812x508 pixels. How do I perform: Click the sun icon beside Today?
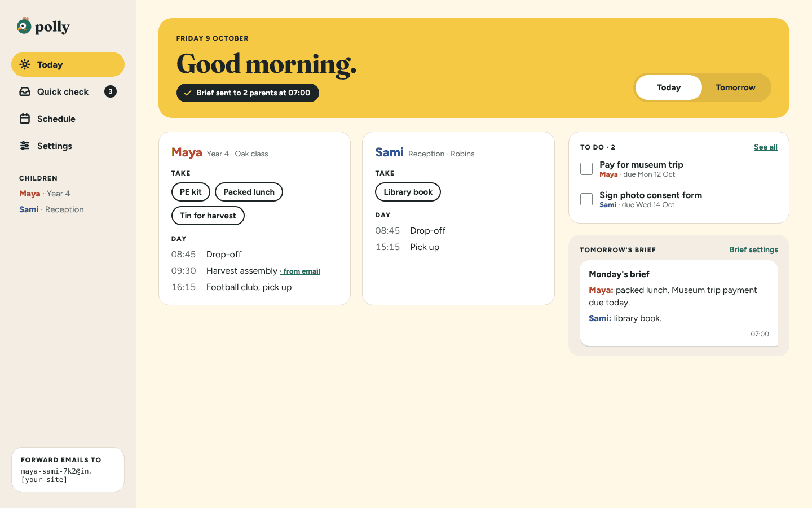click(x=25, y=64)
